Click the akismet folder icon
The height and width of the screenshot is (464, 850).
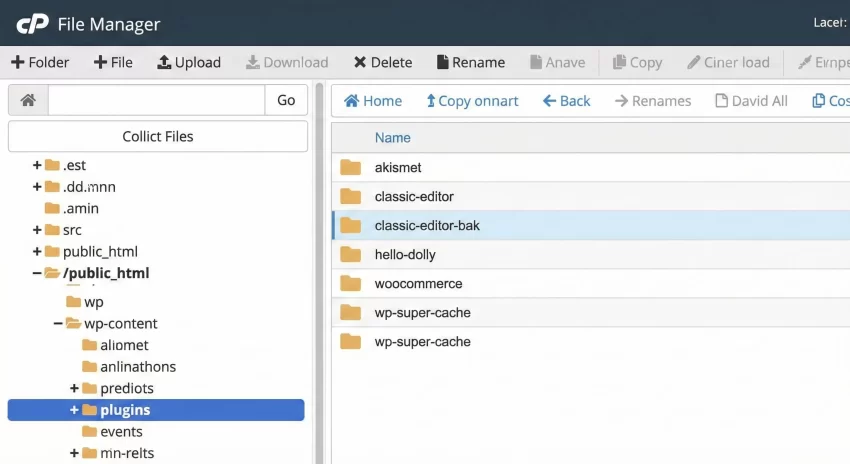click(x=351, y=167)
